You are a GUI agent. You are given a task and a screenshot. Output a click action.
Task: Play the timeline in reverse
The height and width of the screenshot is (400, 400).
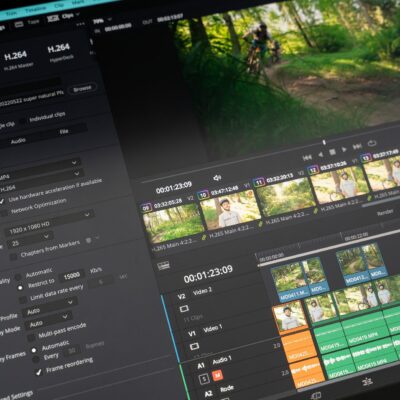pyautogui.click(x=321, y=154)
